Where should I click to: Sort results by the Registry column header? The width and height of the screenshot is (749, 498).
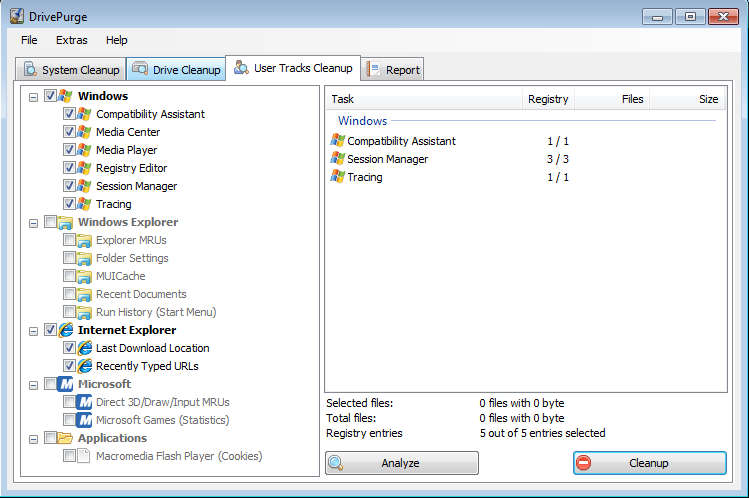point(548,99)
